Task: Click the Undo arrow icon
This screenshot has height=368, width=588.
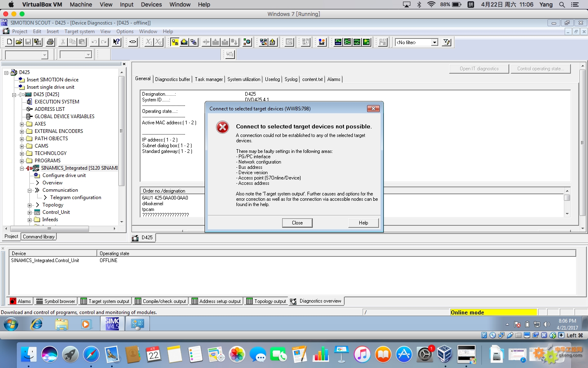Action: pos(94,42)
